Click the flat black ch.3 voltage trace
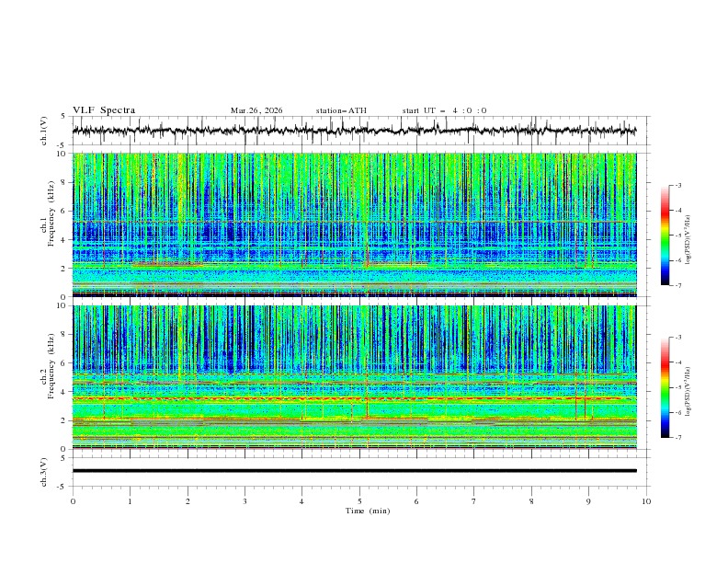The image size is (728, 563). [354, 471]
